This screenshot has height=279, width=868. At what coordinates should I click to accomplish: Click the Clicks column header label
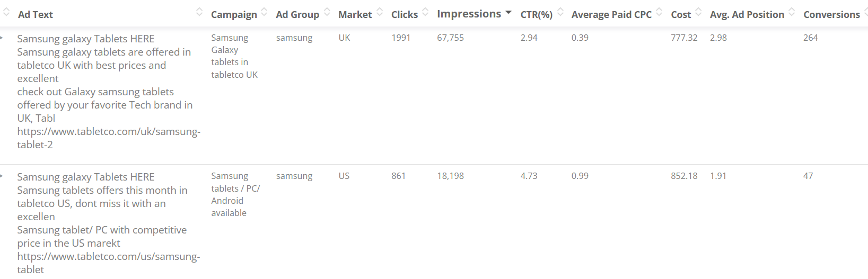pyautogui.click(x=404, y=15)
